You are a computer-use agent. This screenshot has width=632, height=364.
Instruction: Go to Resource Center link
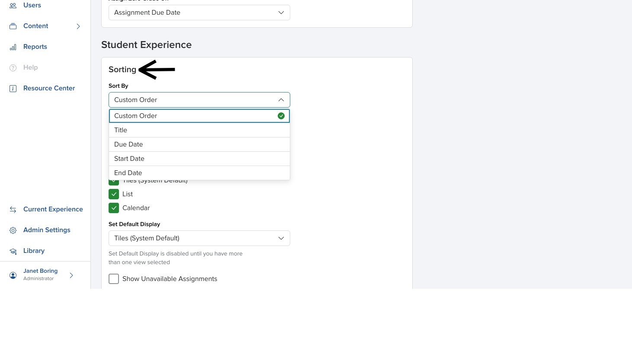49,88
